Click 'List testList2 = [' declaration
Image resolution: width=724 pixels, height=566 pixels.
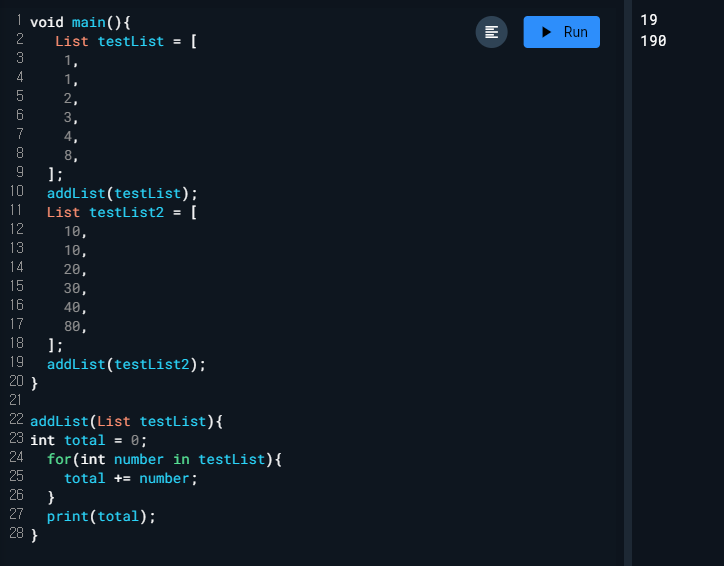point(122,212)
